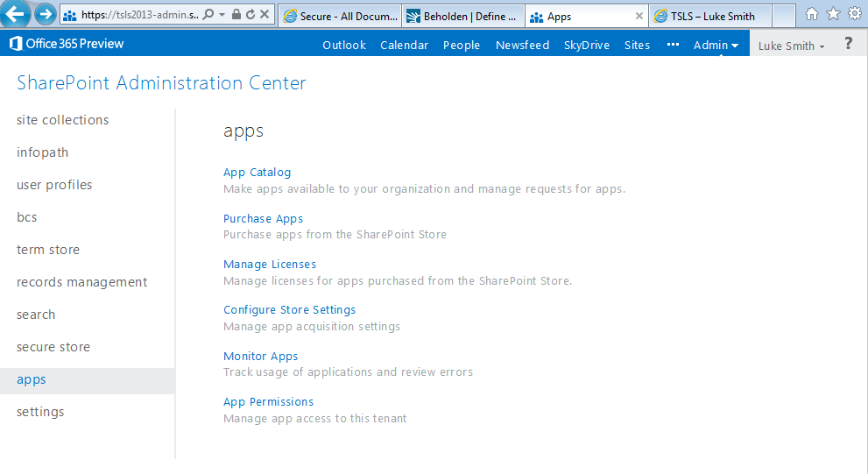Expand the more options ellipsis menu

click(673, 45)
